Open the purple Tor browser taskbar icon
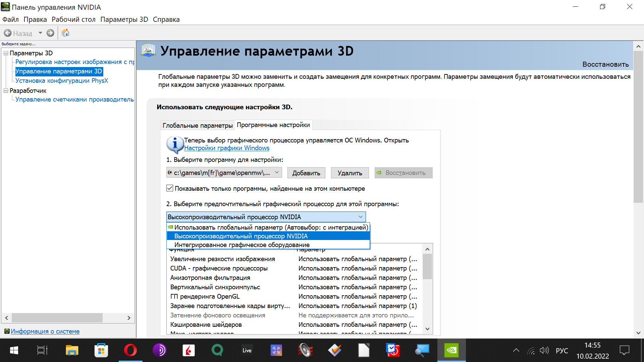 159,350
